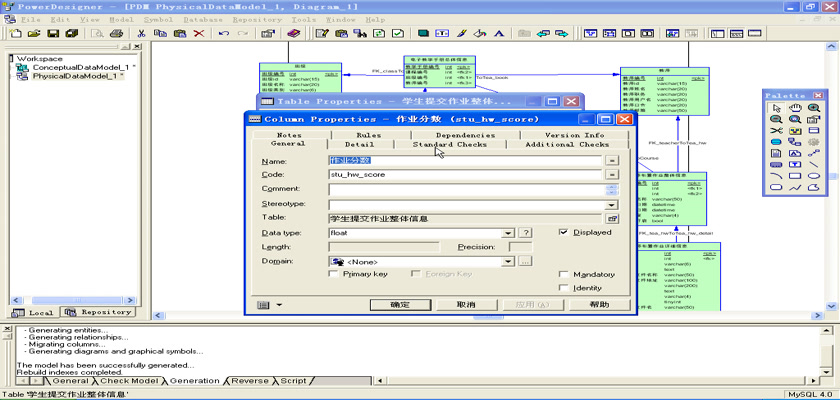This screenshot has height=400, width=840.
Task: Select the Rectangle tool in Palette
Action: coord(795,176)
